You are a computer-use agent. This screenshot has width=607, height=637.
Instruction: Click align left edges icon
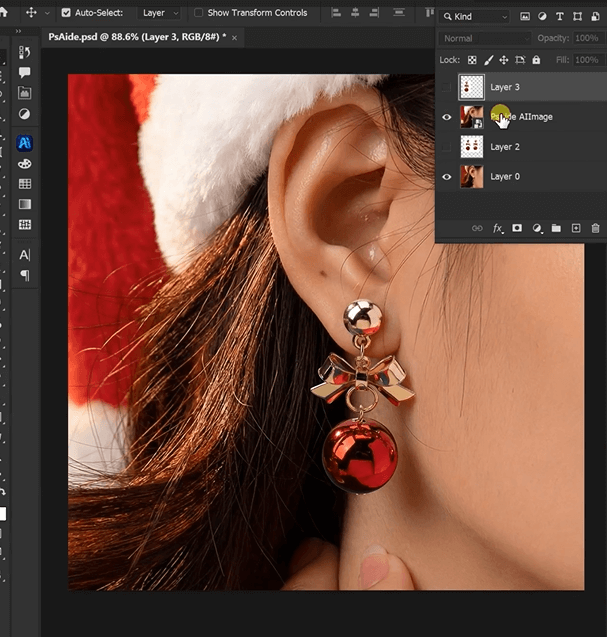point(336,13)
